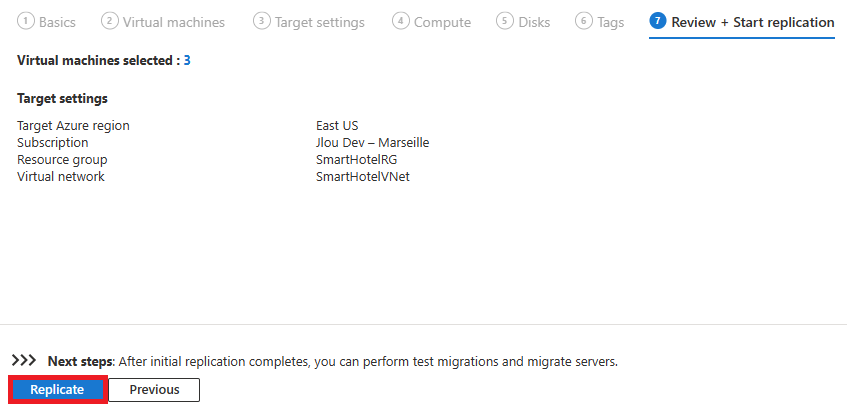847x411 pixels.
Task: Click the SmartHotelRG resource group value
Action: (x=357, y=160)
